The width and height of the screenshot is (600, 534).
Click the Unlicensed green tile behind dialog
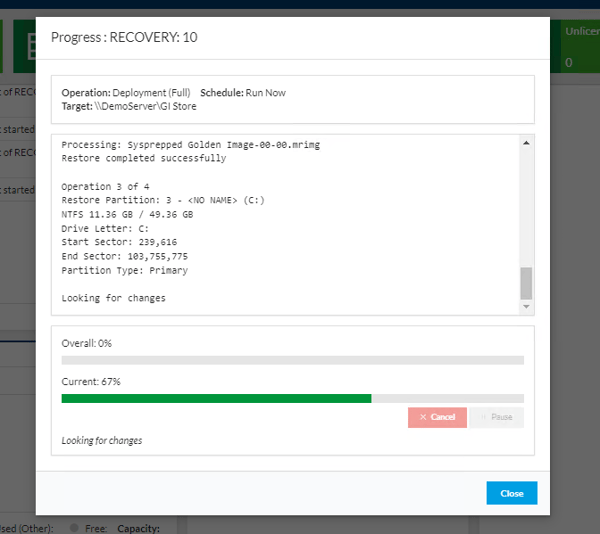pos(579,47)
